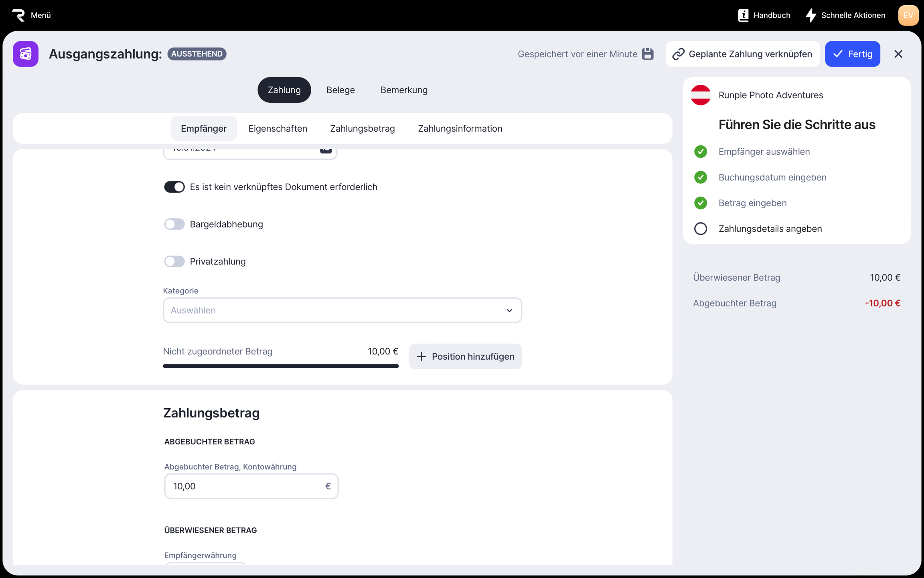Open the Handbuch info icon
Screen dimensions: 924x578
[x=743, y=15]
